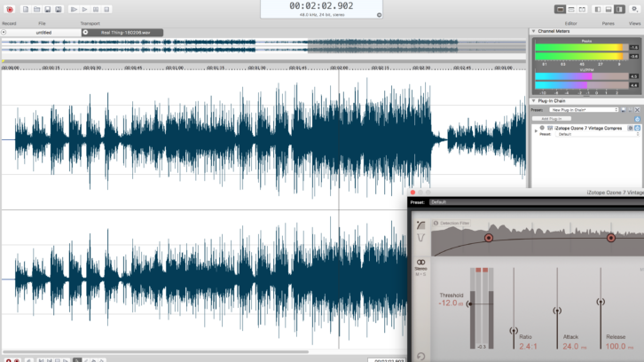Click the Ozone reset arrow icon
The image size is (644, 362).
coord(421,357)
